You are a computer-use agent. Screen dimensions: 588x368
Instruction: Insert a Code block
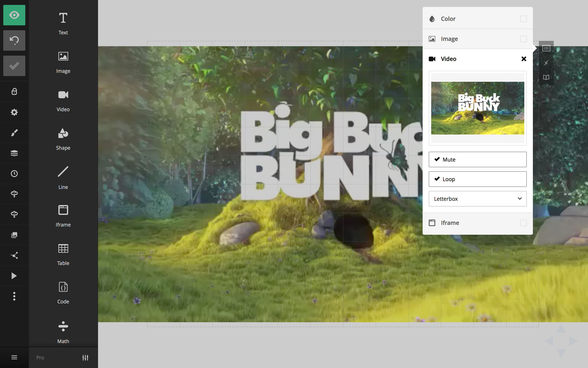pyautogui.click(x=63, y=293)
